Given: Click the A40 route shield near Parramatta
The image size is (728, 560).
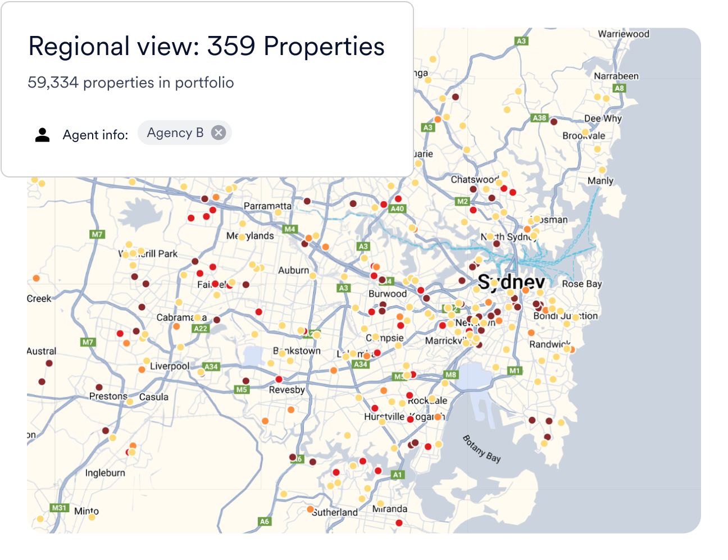Looking at the screenshot, I should click(x=397, y=208).
